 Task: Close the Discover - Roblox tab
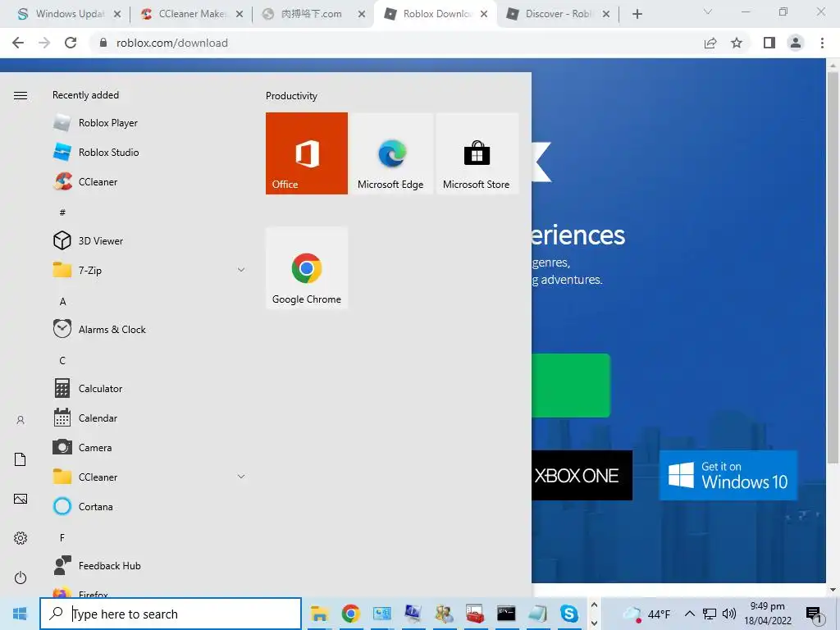tap(606, 15)
